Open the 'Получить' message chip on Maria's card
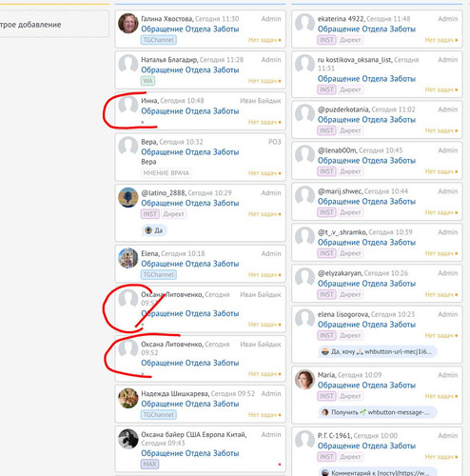Viewport: 470px width, 476px height. click(378, 412)
